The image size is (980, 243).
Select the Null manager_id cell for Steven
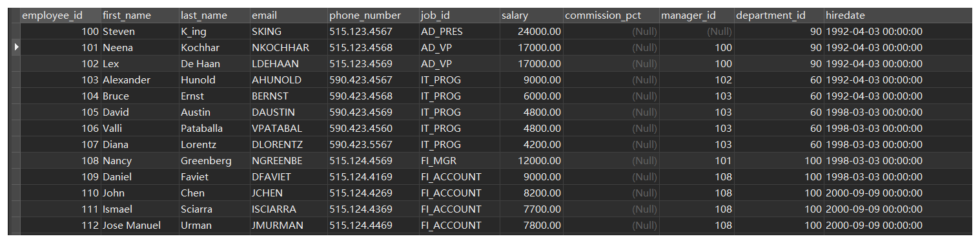pos(697,32)
